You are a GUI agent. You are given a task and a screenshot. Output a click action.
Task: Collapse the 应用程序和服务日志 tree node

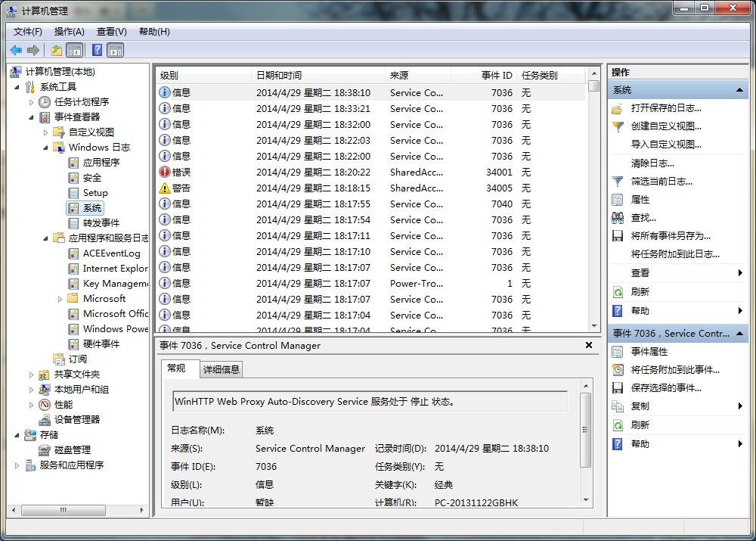pyautogui.click(x=45, y=238)
